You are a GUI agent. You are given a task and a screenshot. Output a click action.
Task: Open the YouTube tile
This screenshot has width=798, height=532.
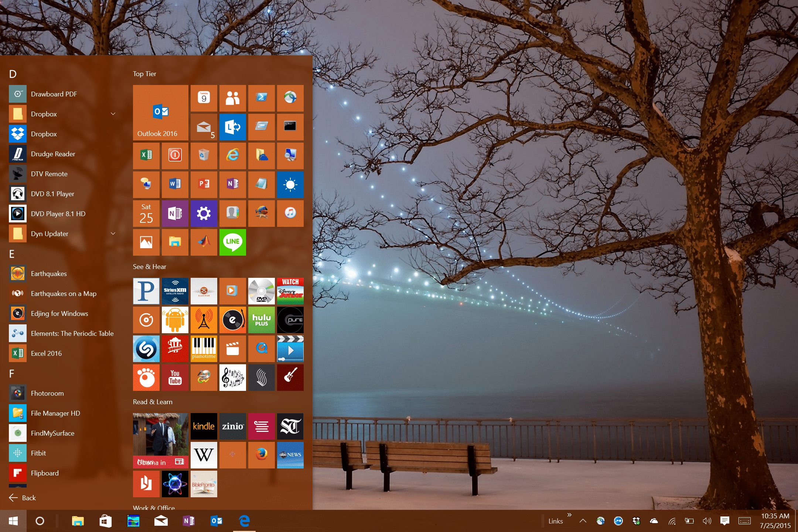175,377
